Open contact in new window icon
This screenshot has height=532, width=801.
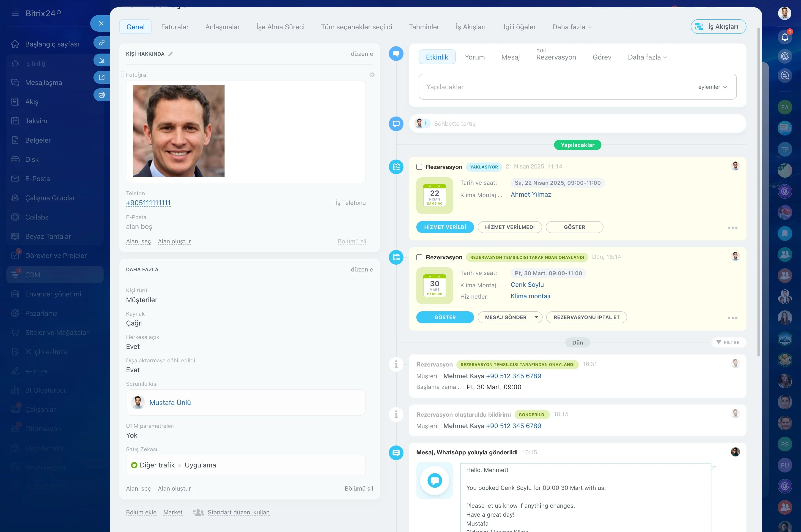click(101, 77)
